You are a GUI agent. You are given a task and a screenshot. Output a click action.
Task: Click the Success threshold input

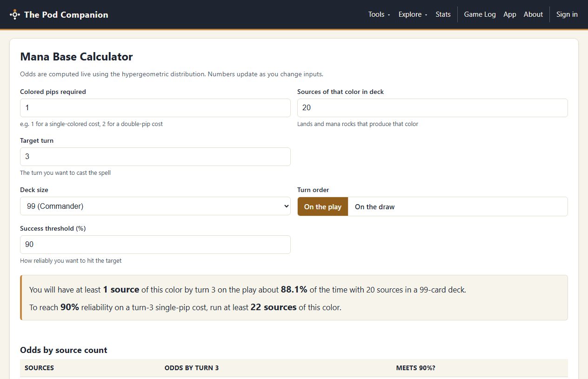(155, 245)
